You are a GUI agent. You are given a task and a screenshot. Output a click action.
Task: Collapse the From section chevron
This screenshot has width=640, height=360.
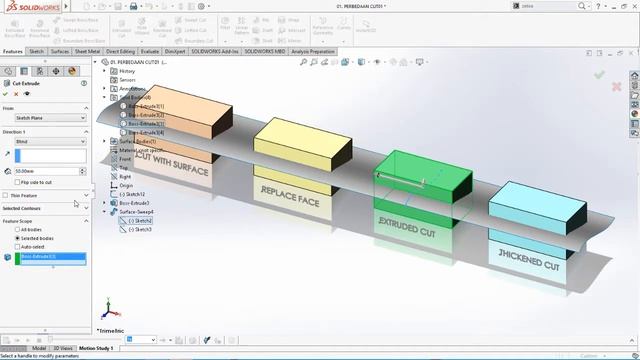(86, 108)
